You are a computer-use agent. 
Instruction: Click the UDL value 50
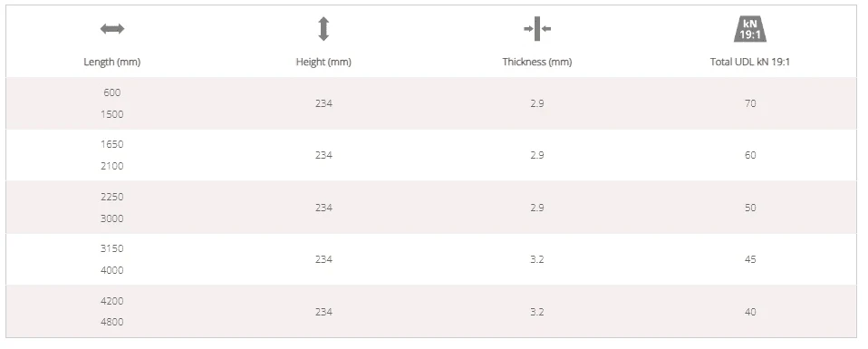coord(750,208)
